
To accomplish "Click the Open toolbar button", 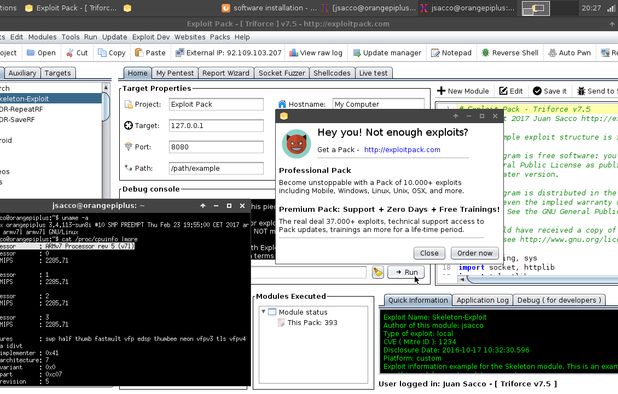I will 41,53.
